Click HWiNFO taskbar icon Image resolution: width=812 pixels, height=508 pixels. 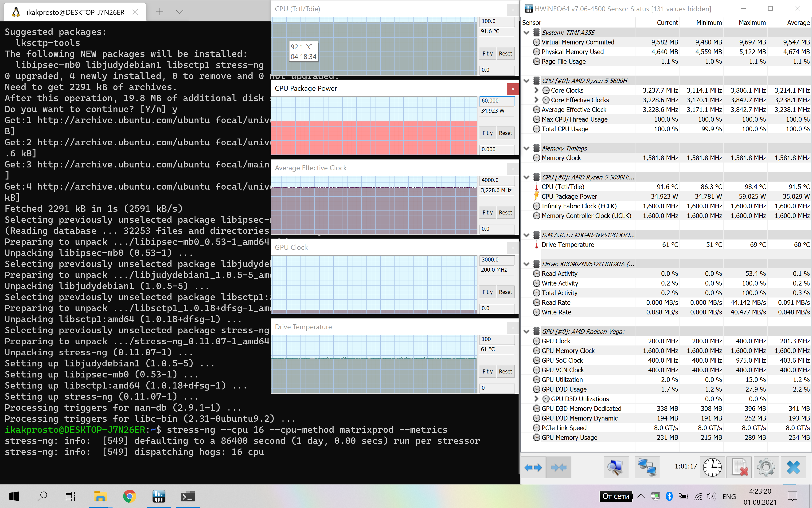[159, 496]
